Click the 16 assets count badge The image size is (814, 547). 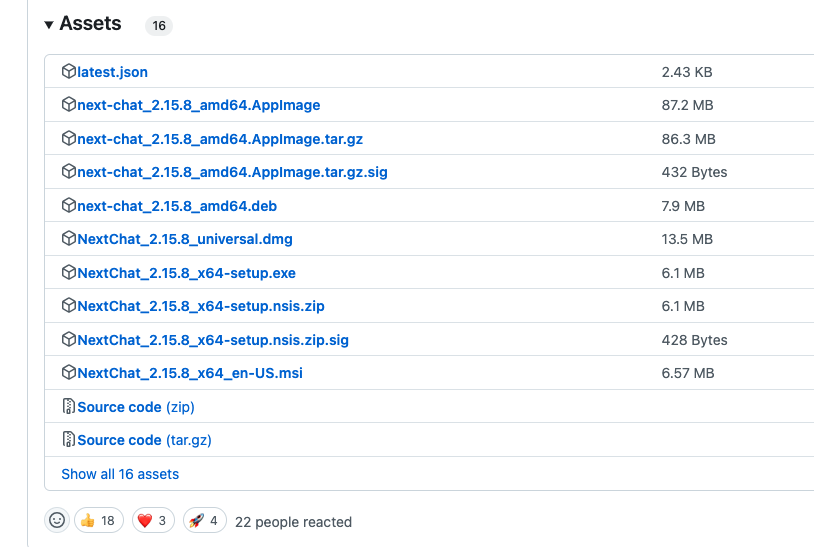pos(159,25)
